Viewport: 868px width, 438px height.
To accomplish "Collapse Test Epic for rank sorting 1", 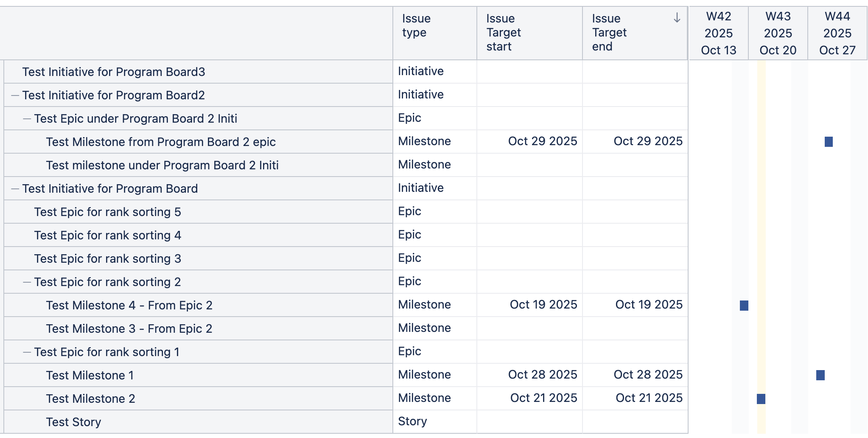I will [x=27, y=352].
